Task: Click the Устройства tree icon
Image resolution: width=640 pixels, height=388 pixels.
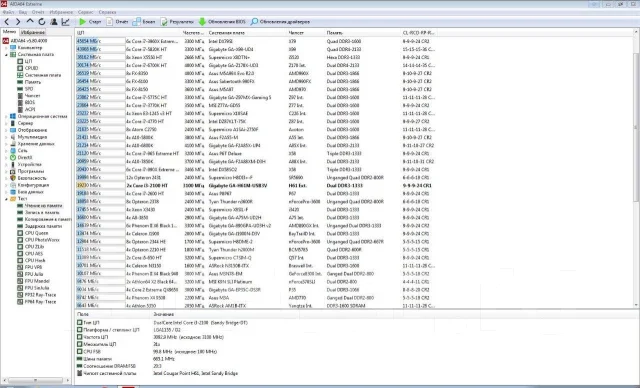Action: click(x=13, y=164)
